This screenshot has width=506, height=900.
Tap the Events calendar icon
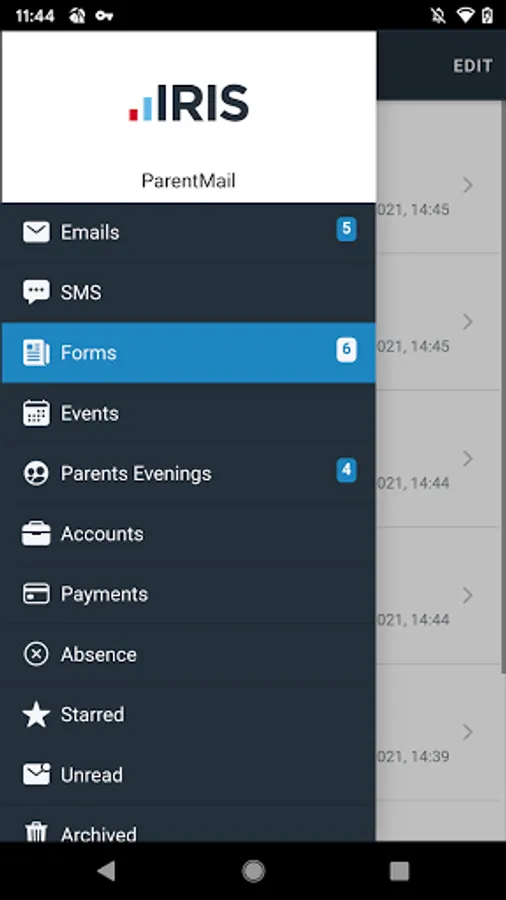click(36, 413)
